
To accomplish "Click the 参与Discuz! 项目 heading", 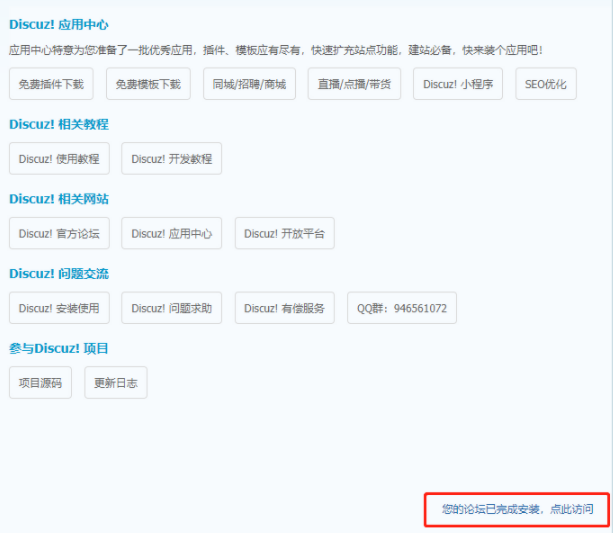I will pyautogui.click(x=59, y=348).
